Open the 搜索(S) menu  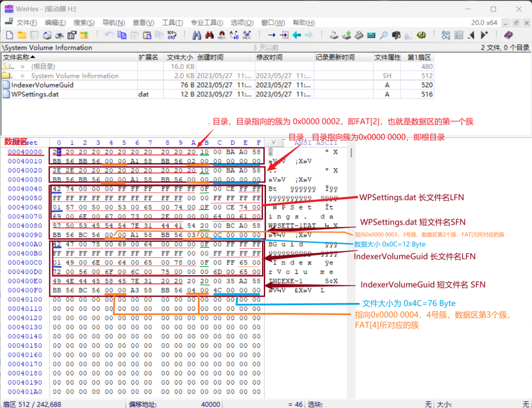click(x=84, y=23)
